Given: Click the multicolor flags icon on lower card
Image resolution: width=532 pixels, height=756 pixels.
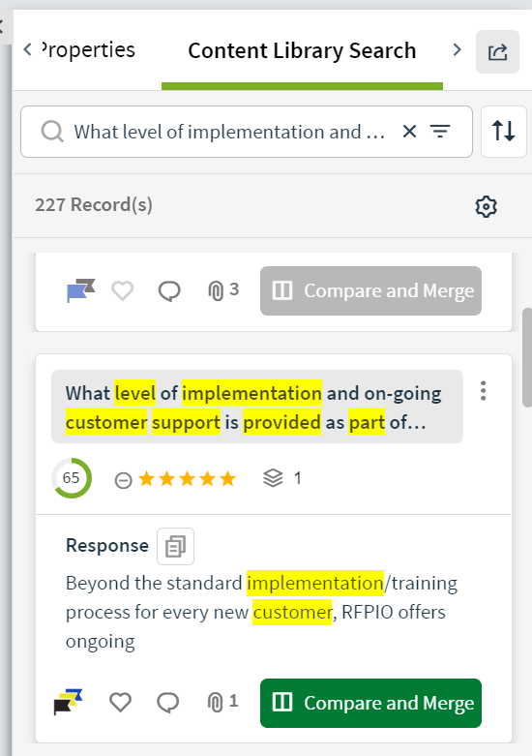Looking at the screenshot, I should pos(69,702).
